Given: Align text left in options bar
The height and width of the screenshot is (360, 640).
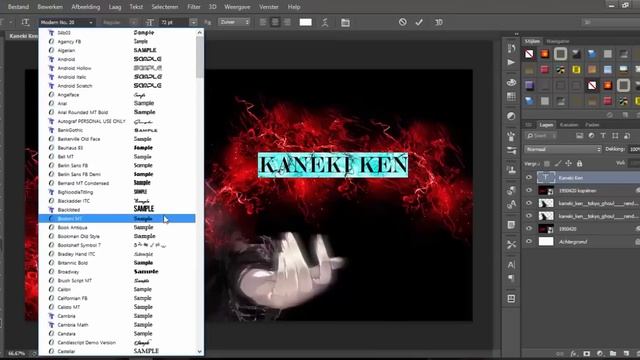Looking at the screenshot, I should (x=263, y=22).
